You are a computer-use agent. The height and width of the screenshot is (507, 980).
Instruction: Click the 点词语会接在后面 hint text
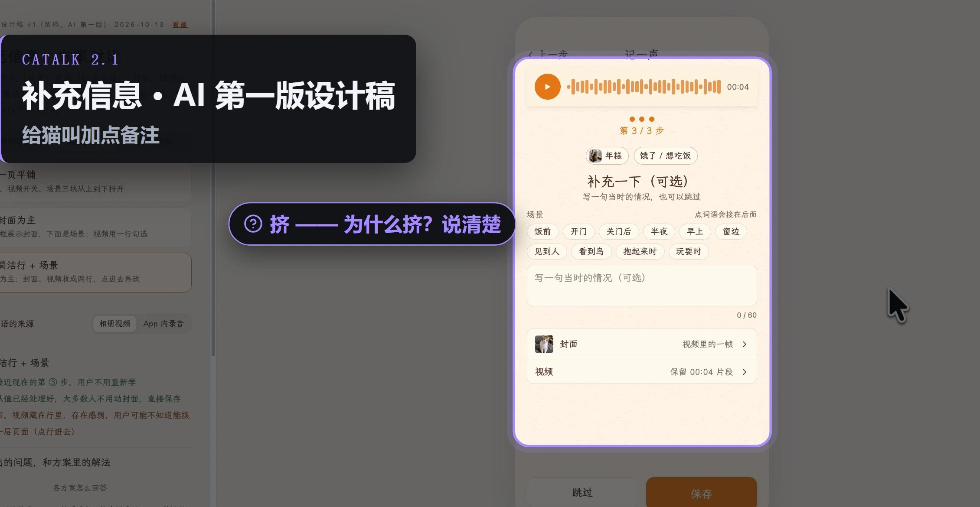tap(725, 214)
